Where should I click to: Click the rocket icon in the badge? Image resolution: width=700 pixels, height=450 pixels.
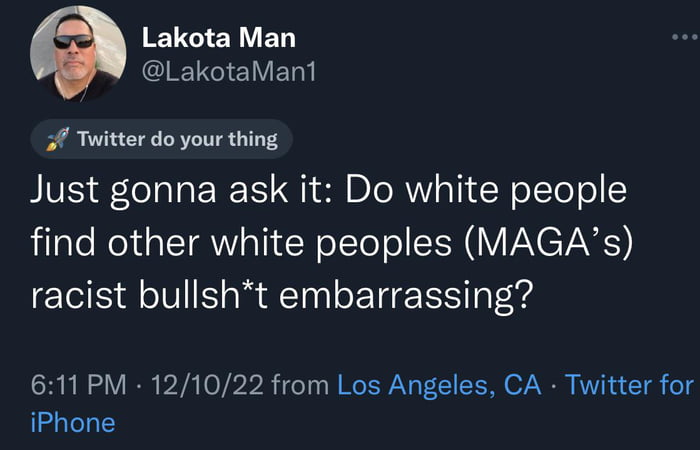click(x=58, y=140)
